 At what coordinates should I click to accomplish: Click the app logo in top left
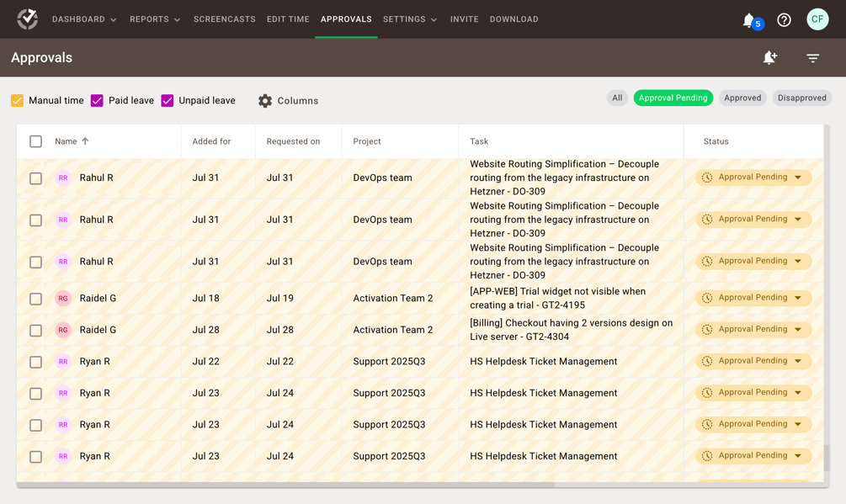coord(27,19)
